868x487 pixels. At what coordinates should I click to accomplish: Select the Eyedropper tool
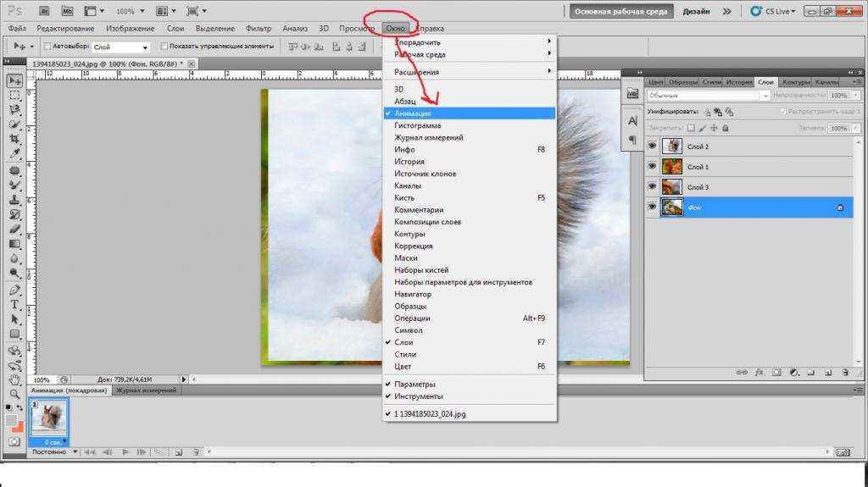tap(15, 154)
